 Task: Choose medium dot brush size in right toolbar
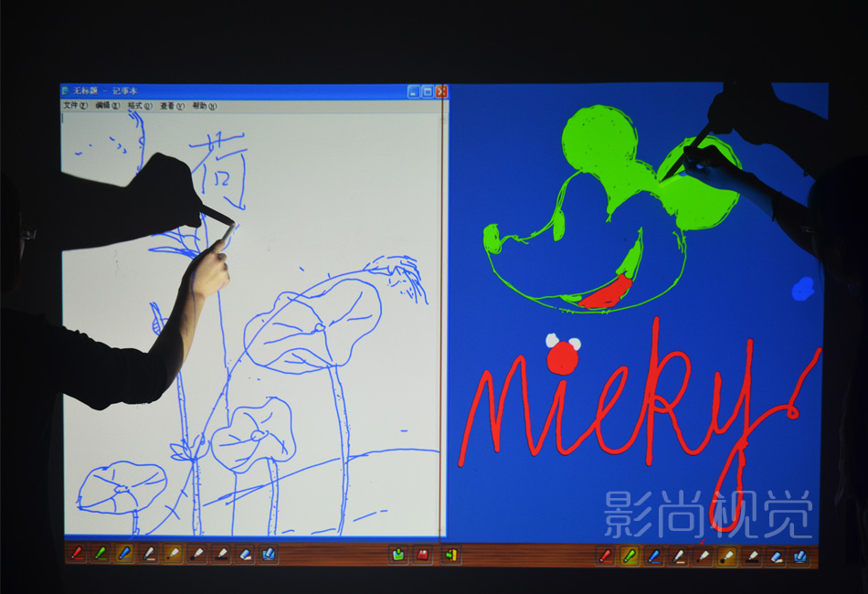(x=727, y=556)
